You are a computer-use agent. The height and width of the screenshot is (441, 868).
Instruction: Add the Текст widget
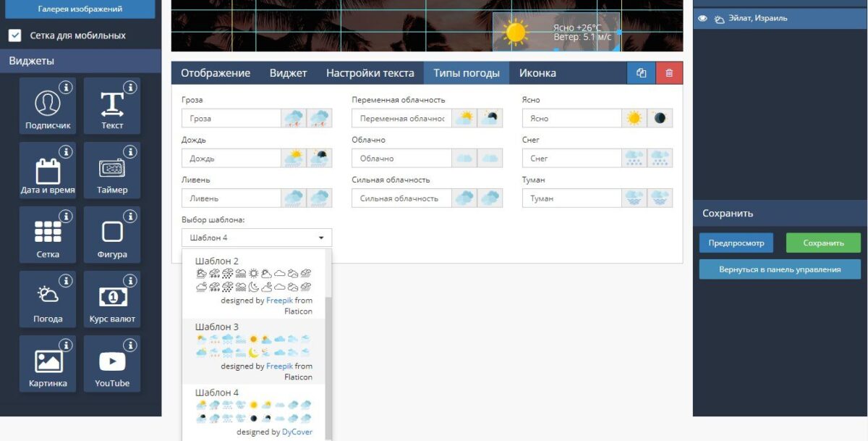tap(112, 107)
